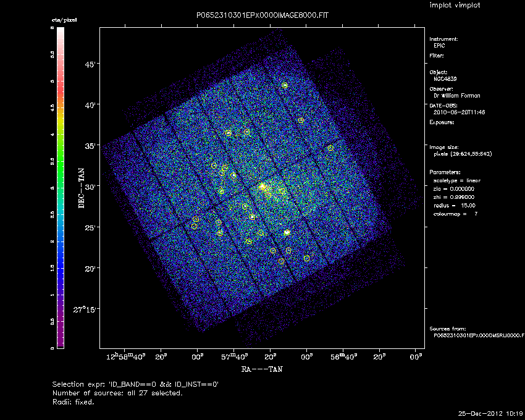Click the 'Instrument:' heading
The width and height of the screenshot is (525, 420).
pos(443,39)
